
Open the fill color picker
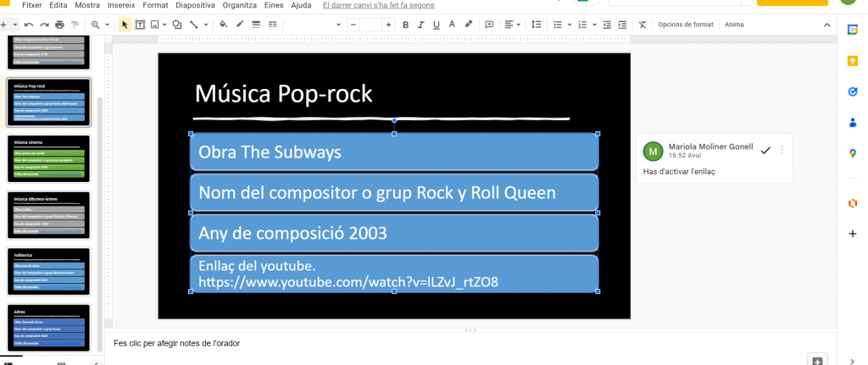(x=223, y=25)
